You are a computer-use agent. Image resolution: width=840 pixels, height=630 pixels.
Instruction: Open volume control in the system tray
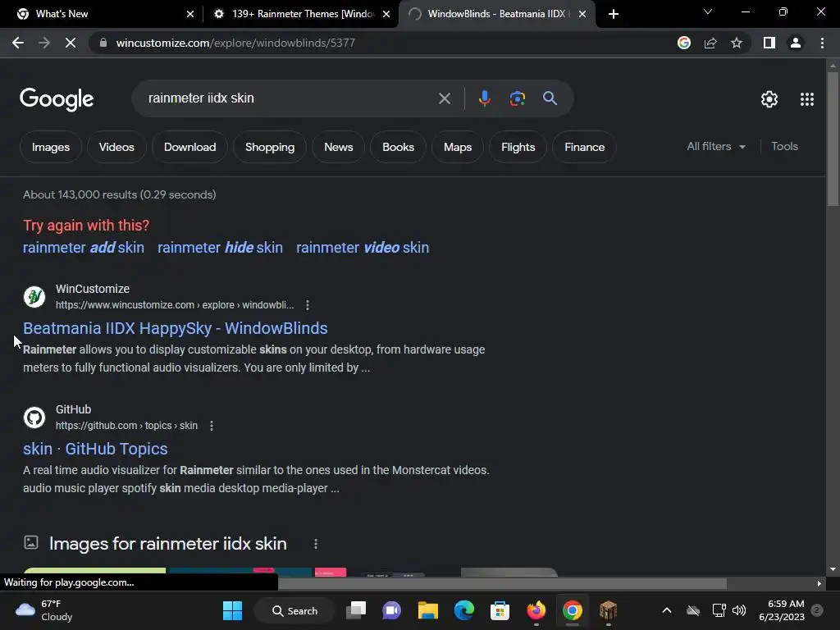click(739, 610)
